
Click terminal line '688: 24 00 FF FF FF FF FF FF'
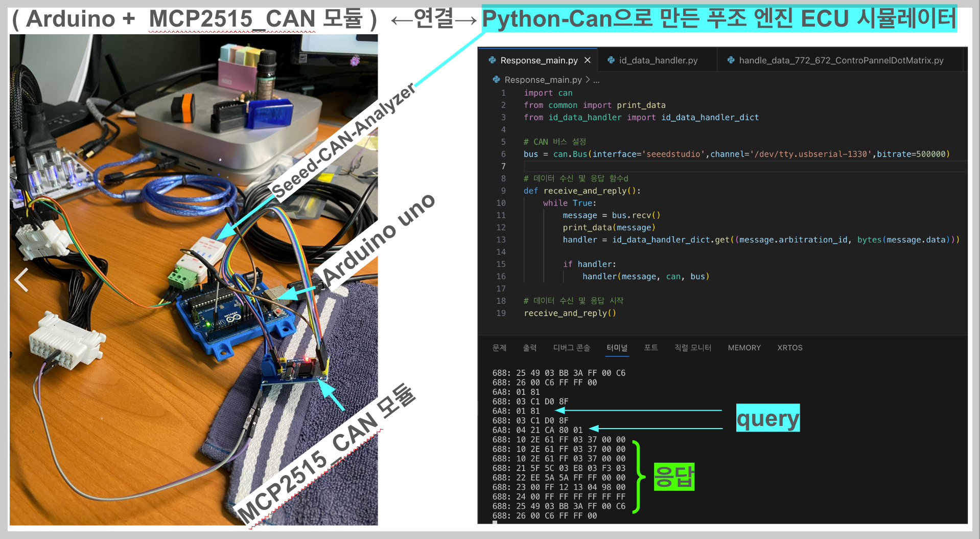pyautogui.click(x=559, y=497)
